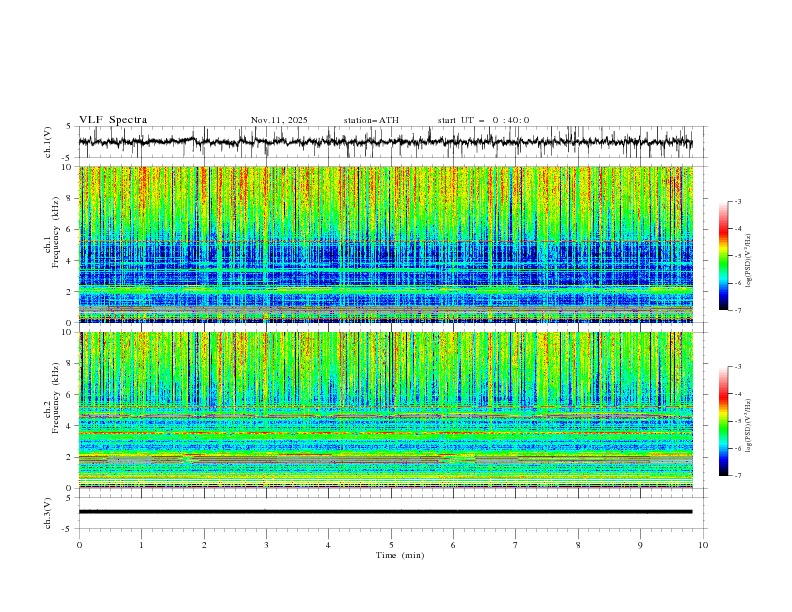The height and width of the screenshot is (612, 792).
Task: Click the log(PSD) label beside ch.2 colorbar
Action: [748, 426]
